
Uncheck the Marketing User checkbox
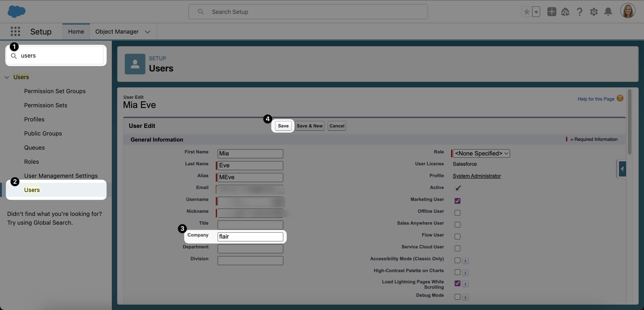point(458,200)
